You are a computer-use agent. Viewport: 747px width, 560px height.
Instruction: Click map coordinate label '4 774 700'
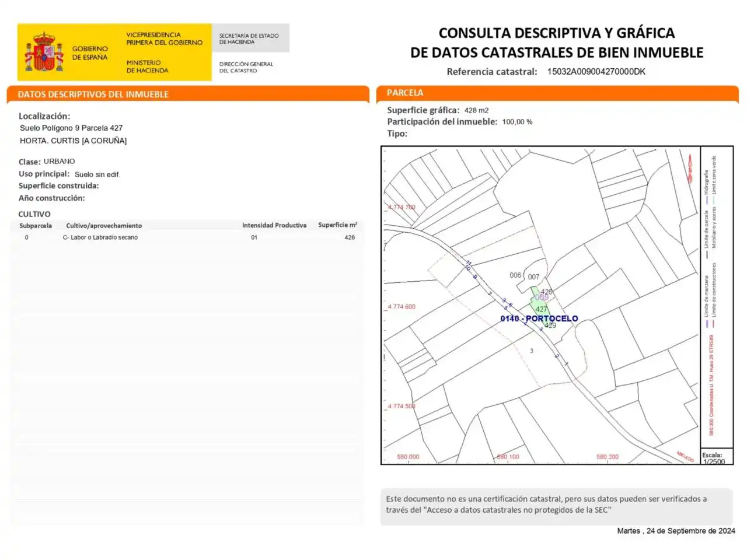[x=402, y=207]
